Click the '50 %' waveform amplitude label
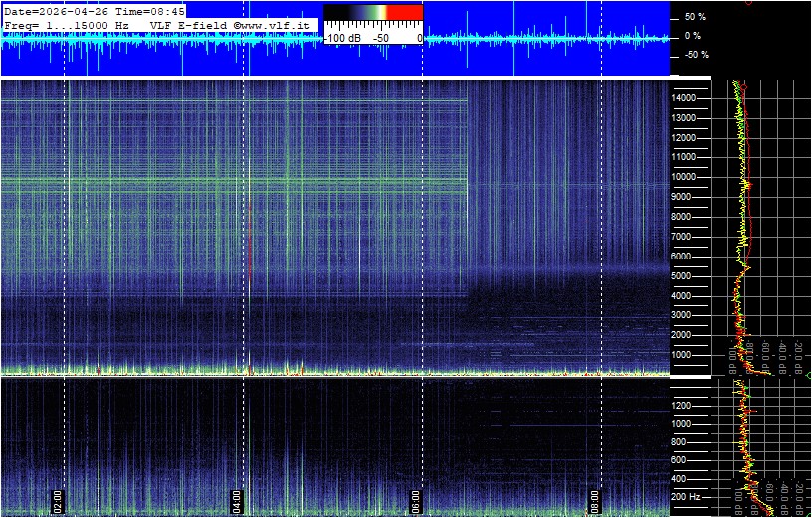This screenshot has width=812, height=518. point(695,17)
